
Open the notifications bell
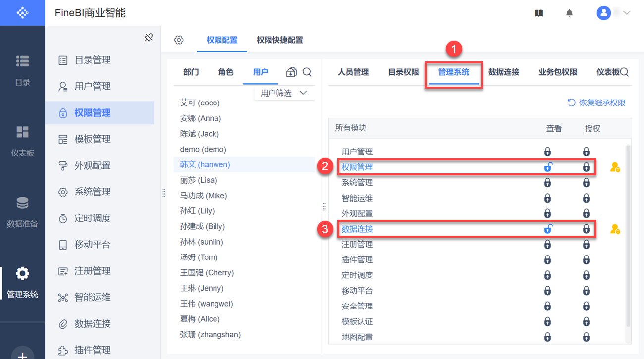pos(570,13)
